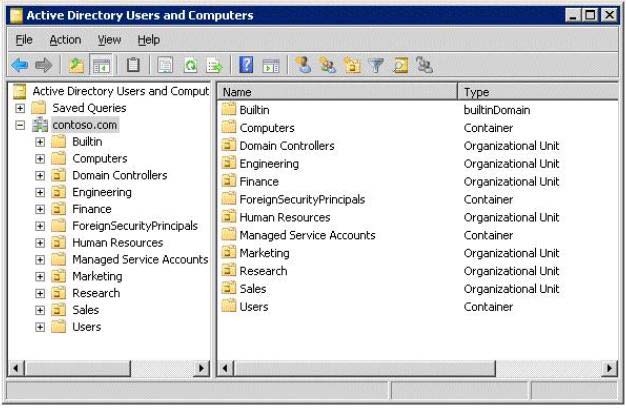This screenshot has width=626, height=408.
Task: Toggle Show/Hide Console Tree toolbar icon
Action: 101,65
